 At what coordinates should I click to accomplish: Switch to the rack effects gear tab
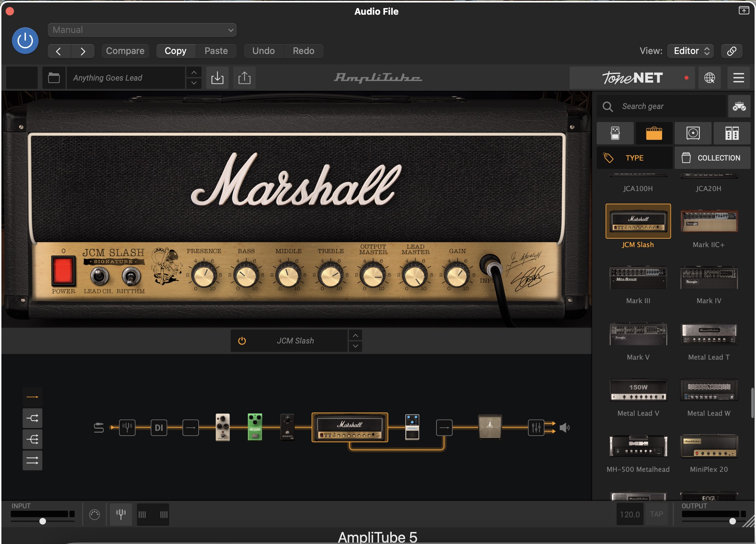732,133
